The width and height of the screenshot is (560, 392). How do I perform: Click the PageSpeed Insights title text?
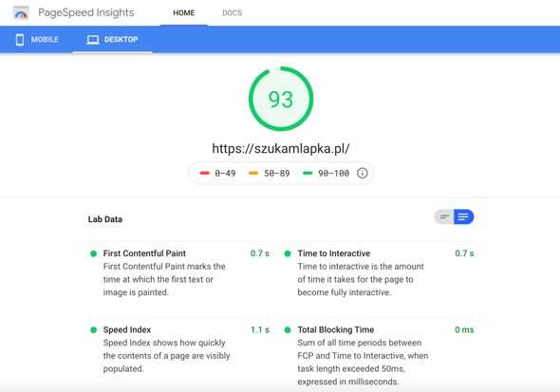(x=86, y=12)
